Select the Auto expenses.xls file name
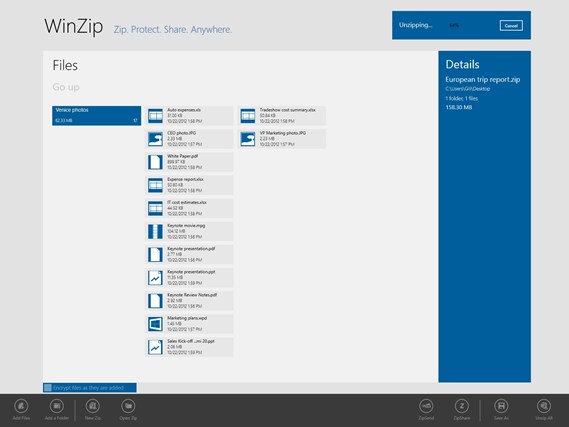 click(184, 110)
